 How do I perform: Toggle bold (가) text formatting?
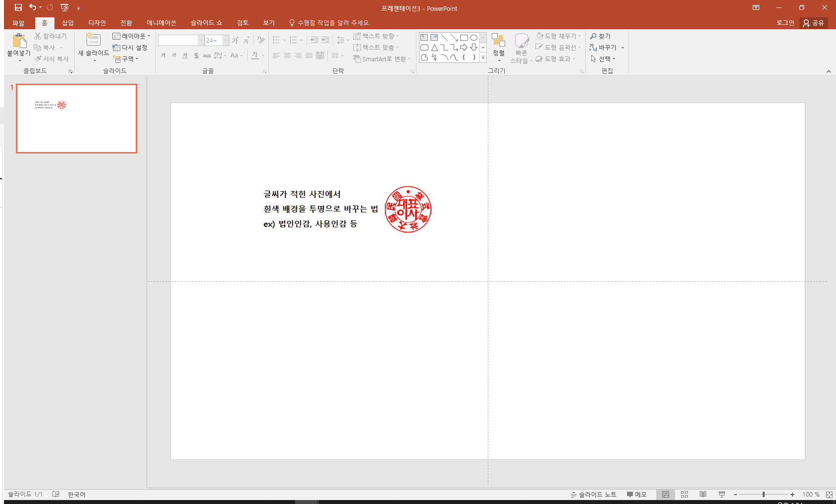click(x=163, y=55)
